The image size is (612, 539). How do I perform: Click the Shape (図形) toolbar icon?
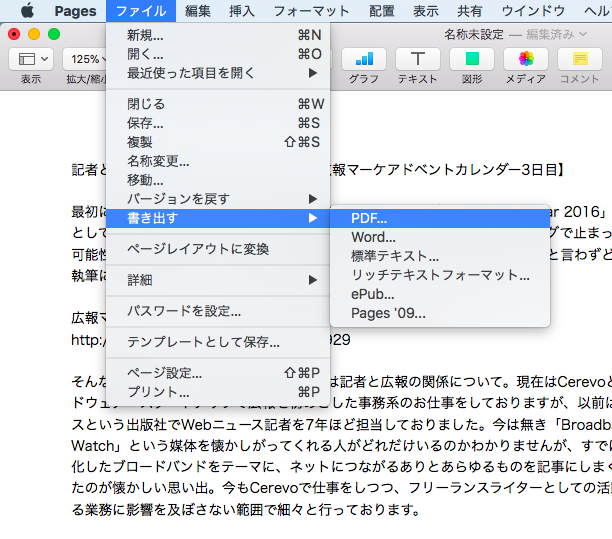point(472,60)
